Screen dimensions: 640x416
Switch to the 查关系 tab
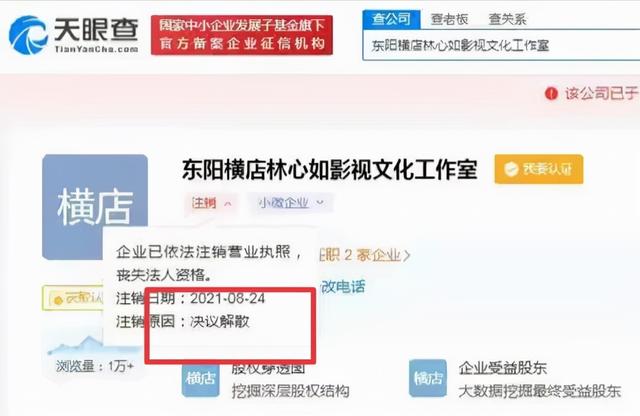pos(507,19)
